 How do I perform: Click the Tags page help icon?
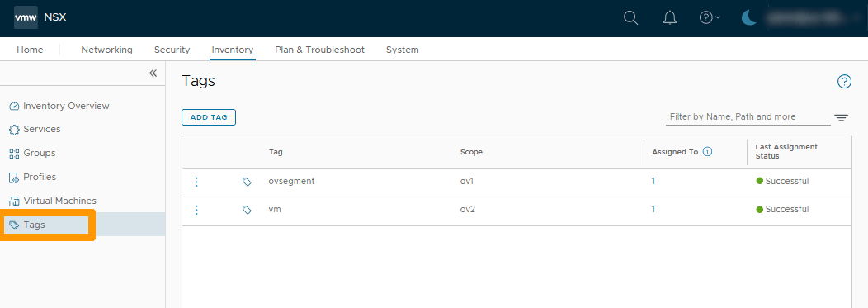[x=843, y=82]
